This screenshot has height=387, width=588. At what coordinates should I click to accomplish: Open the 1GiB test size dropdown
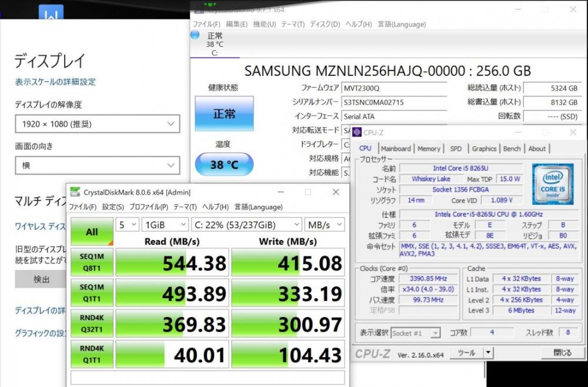(165, 225)
